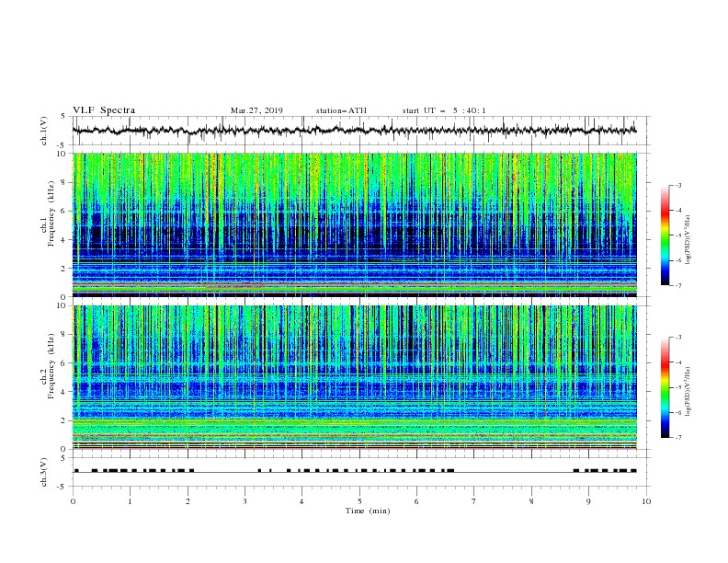
Task: Select the "start UT = 5 :40: 1" text
Action: 443,110
